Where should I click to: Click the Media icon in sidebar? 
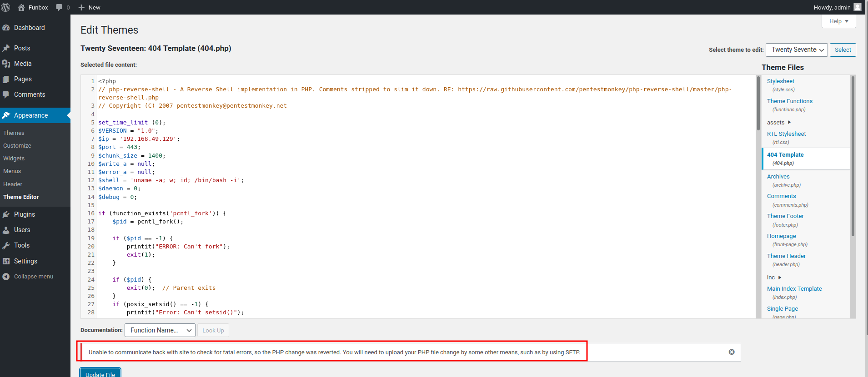point(6,64)
